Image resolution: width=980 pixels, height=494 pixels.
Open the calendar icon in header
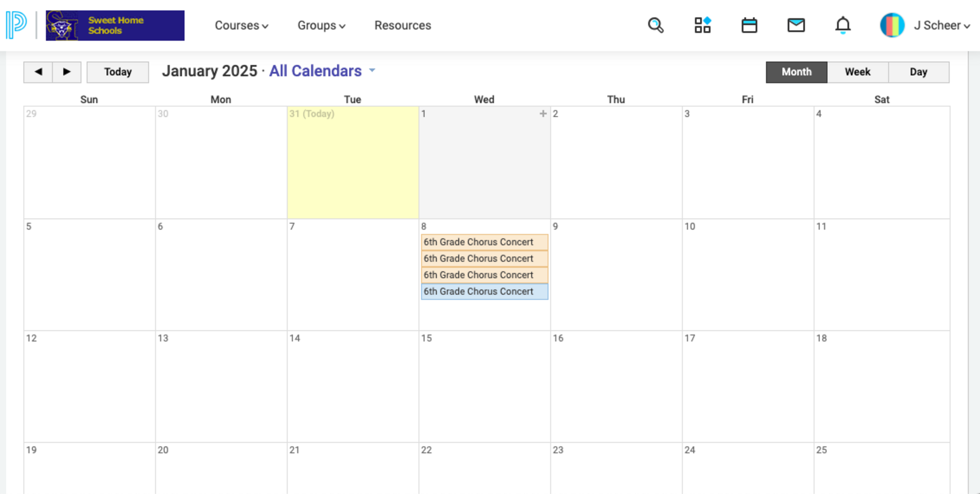(749, 25)
